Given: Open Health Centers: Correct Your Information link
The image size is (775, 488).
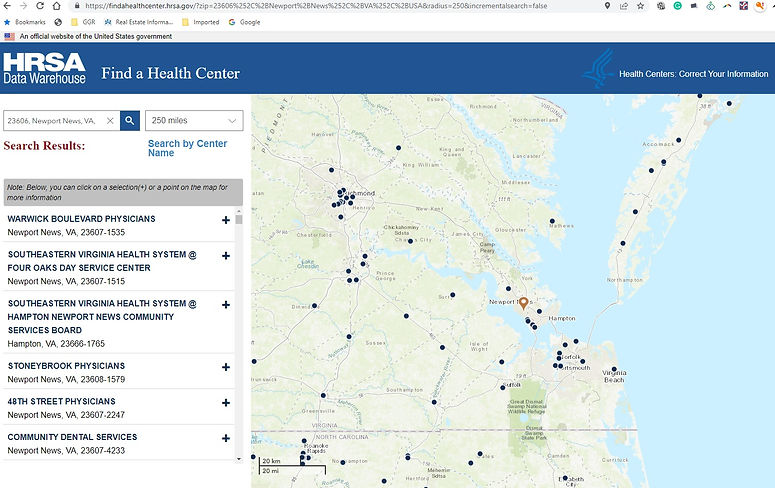Looking at the screenshot, I should (693, 74).
